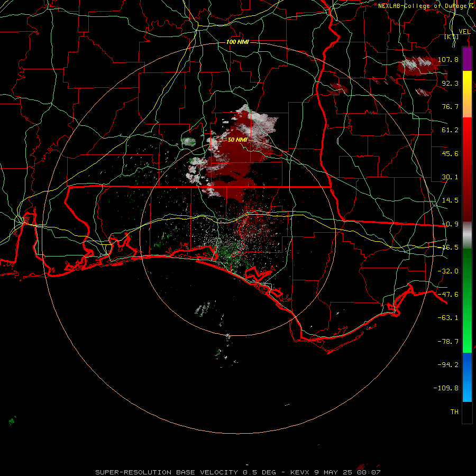
Task: Pick the blue segment of the velocity color bar
Action: [467, 377]
